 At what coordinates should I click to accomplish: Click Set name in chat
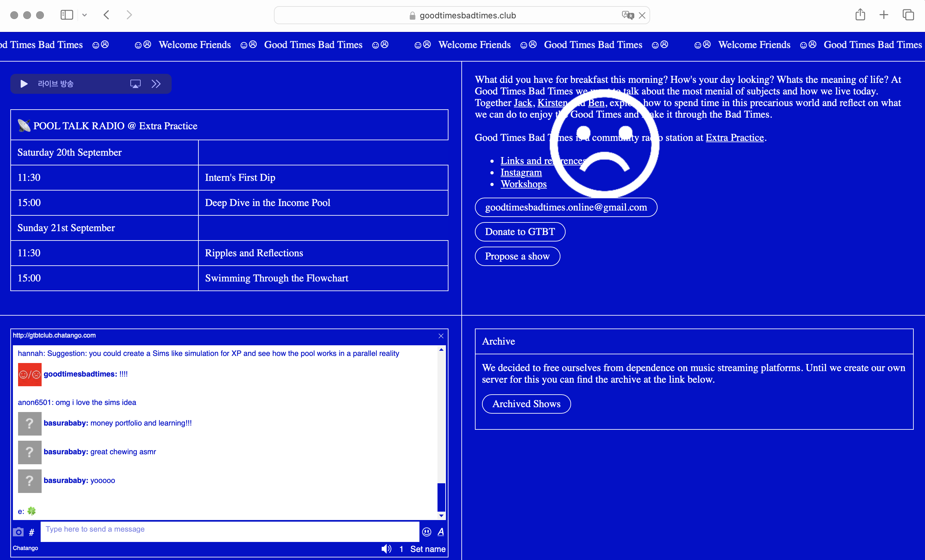427,549
